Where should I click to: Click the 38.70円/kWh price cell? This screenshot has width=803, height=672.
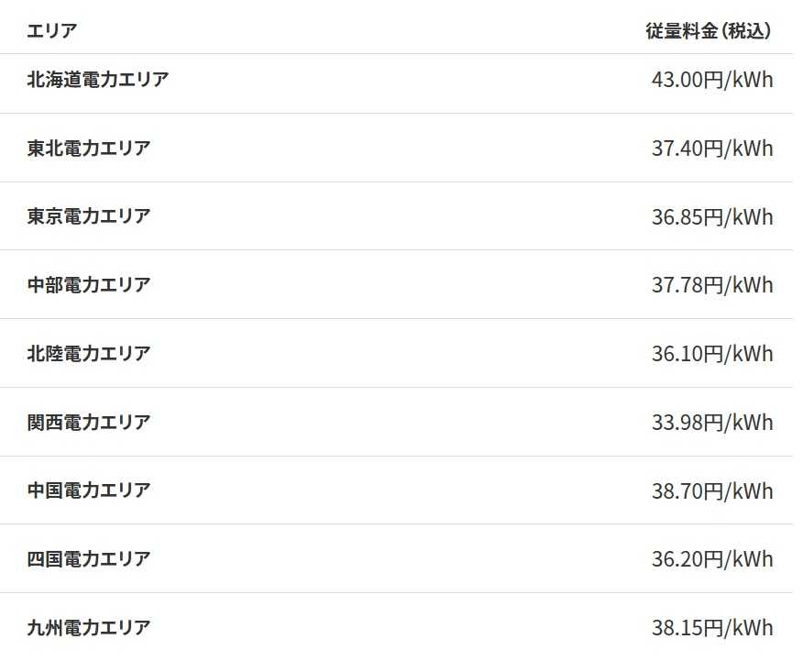[712, 491]
